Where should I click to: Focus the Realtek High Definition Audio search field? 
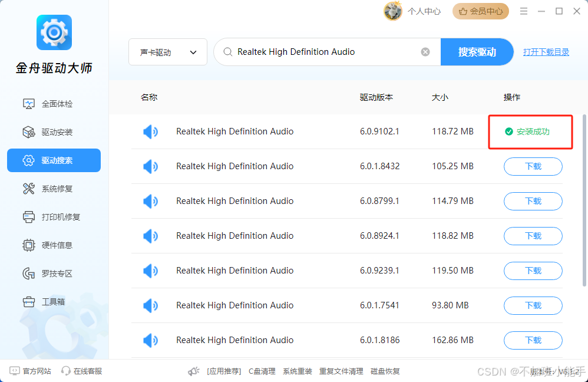[x=326, y=52]
